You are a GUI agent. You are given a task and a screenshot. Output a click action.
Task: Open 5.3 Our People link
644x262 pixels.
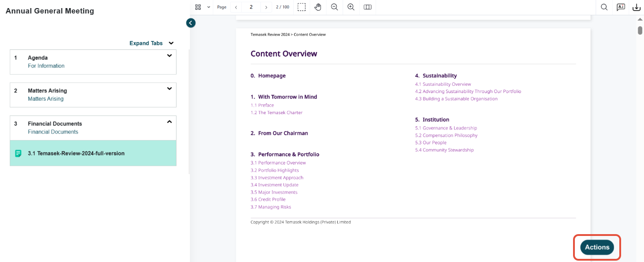point(431,142)
